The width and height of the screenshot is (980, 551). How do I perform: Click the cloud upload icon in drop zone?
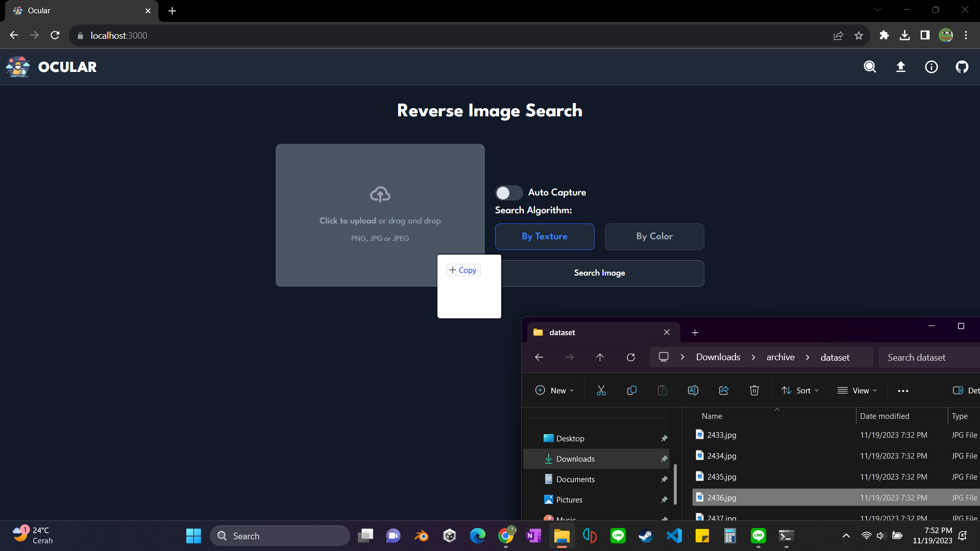coord(380,194)
